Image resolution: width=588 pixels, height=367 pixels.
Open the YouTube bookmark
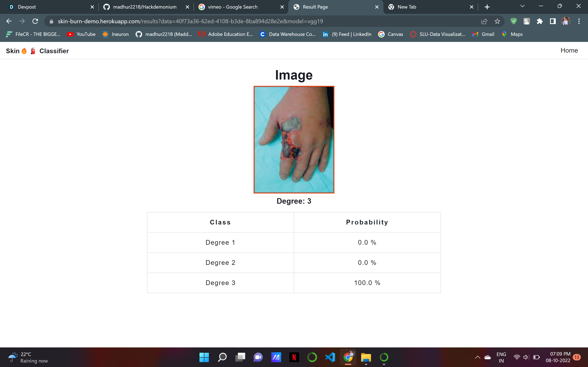pos(81,34)
